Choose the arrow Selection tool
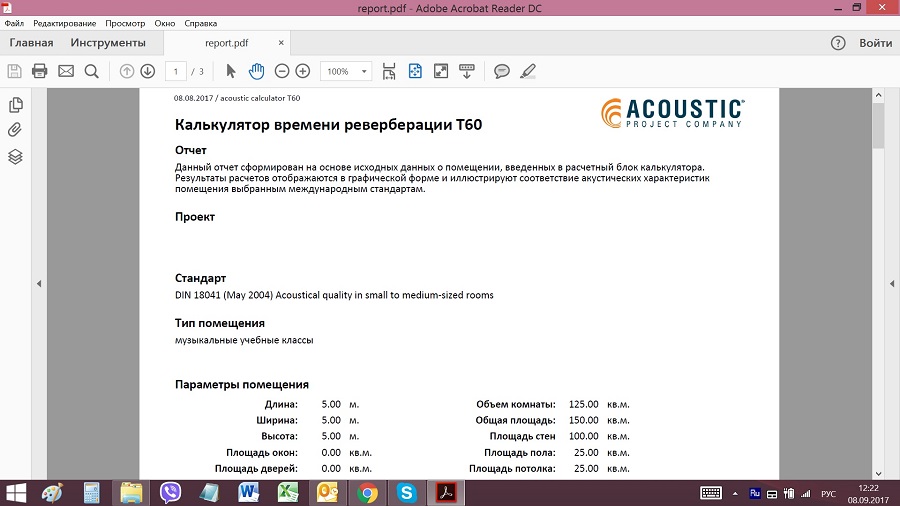This screenshot has height=506, width=900. point(231,71)
